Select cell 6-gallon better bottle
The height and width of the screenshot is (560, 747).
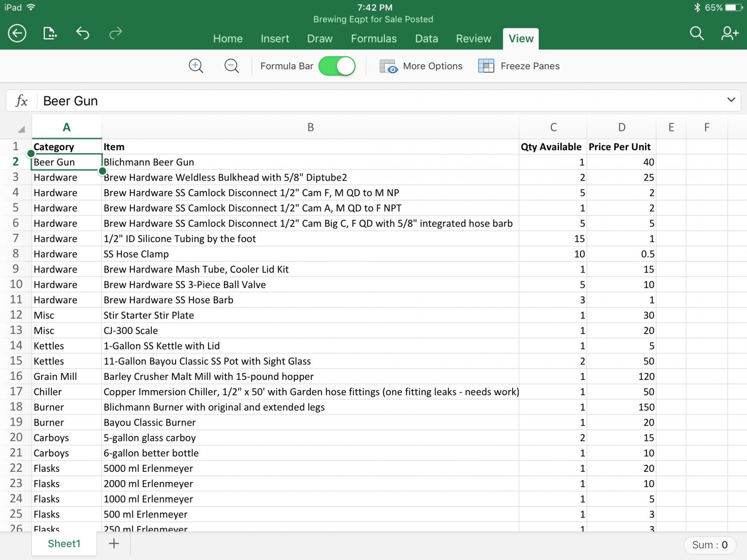coord(310,453)
